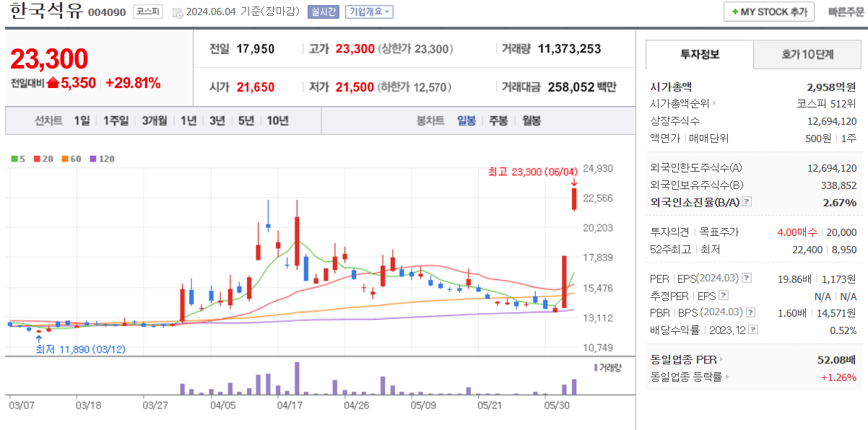868x430 pixels.
Task: Click the 최고 23,300 (06/04) chart marker
Action: coord(533,172)
